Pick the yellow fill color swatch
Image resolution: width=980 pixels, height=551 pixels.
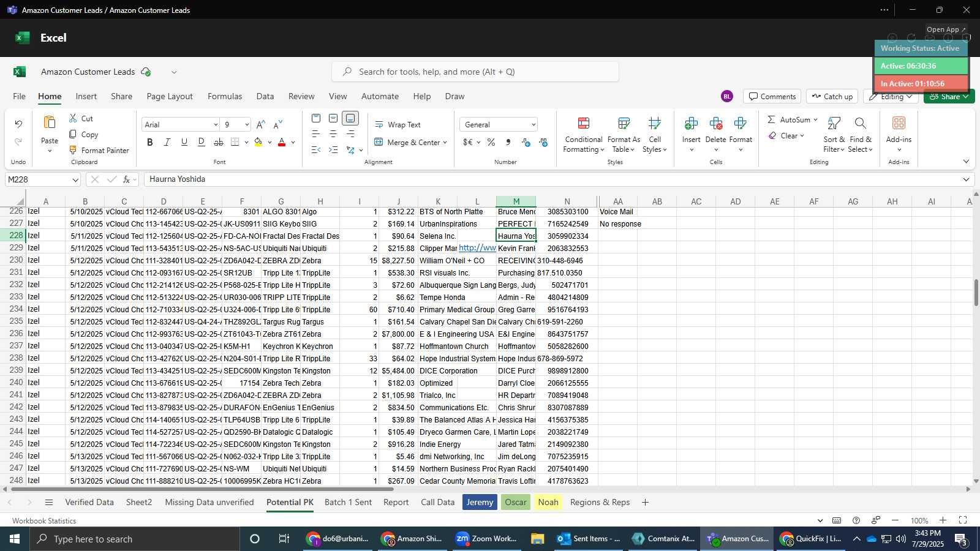click(258, 142)
